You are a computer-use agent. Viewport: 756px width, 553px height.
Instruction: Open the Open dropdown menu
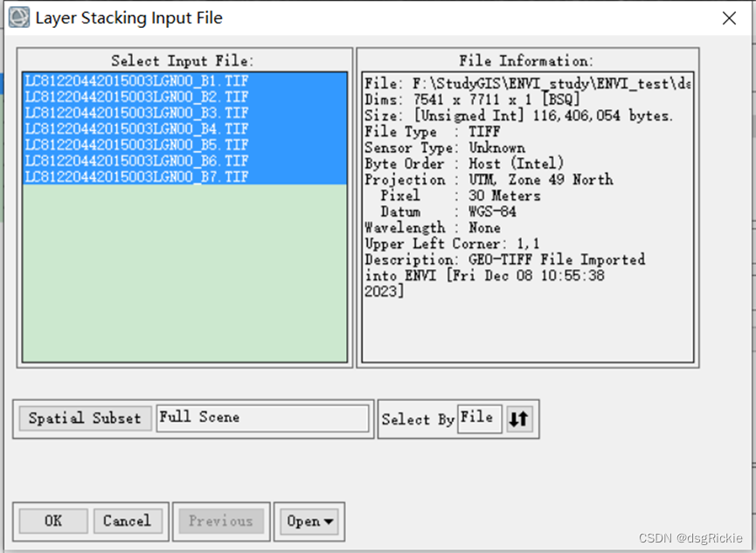click(x=309, y=522)
